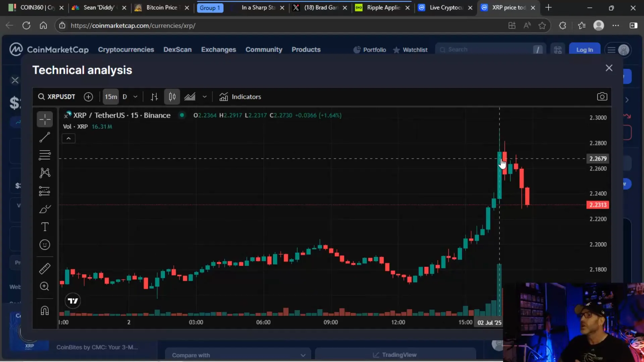Select the patterns drawing tool

pyautogui.click(x=45, y=173)
